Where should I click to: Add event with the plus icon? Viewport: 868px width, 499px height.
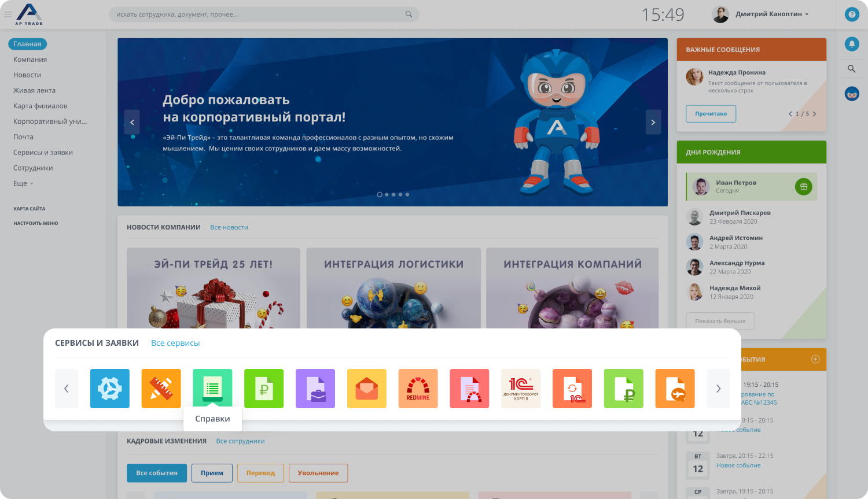point(815,359)
